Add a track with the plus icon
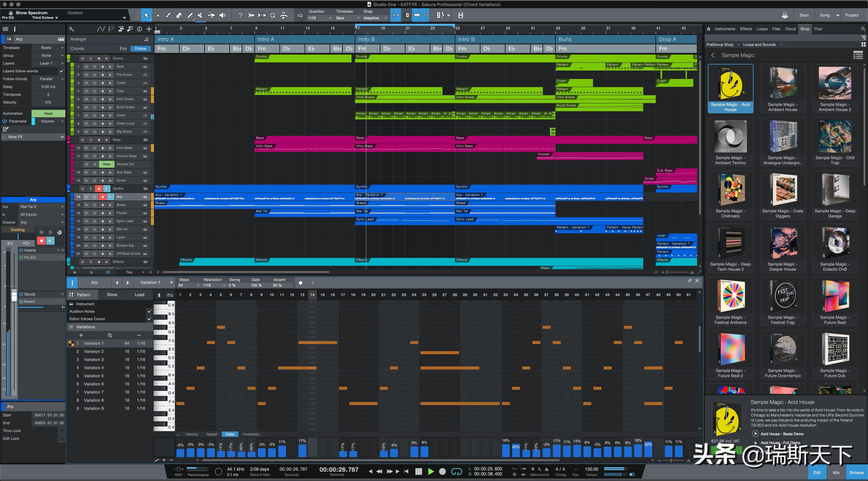 [149, 29]
